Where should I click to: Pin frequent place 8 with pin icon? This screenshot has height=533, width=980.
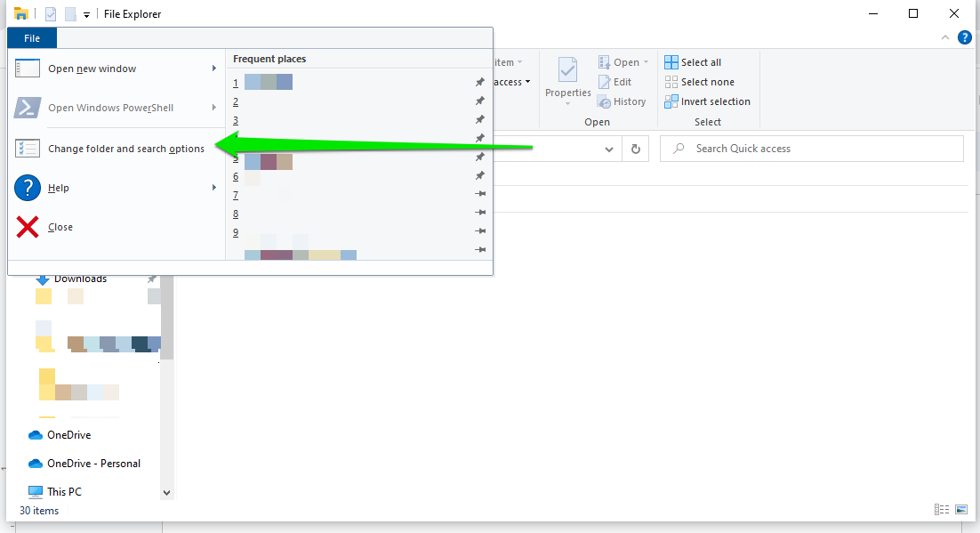[x=480, y=213]
